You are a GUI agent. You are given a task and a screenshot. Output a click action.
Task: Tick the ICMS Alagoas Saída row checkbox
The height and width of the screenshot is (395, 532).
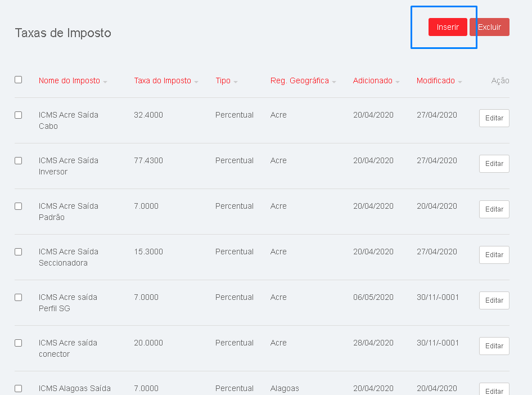click(19, 389)
